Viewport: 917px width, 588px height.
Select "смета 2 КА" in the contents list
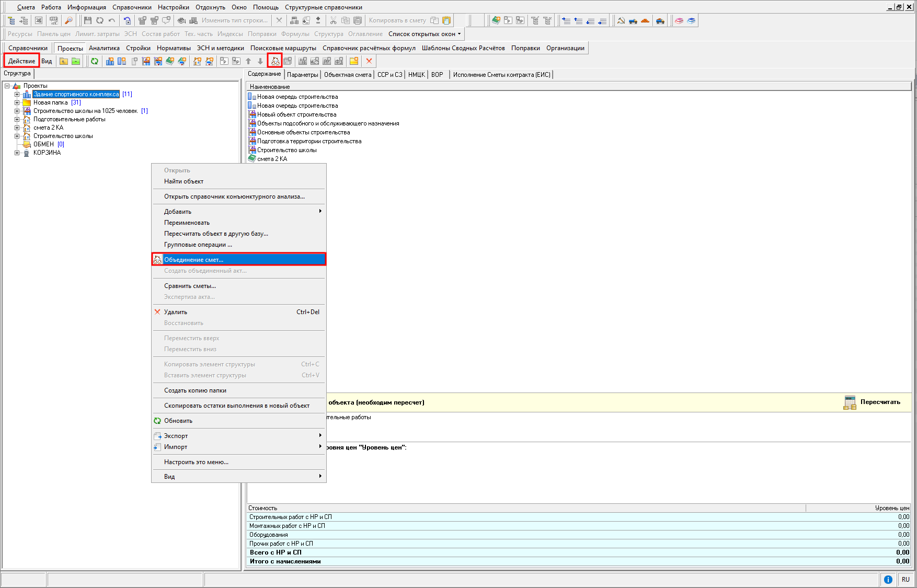click(272, 159)
